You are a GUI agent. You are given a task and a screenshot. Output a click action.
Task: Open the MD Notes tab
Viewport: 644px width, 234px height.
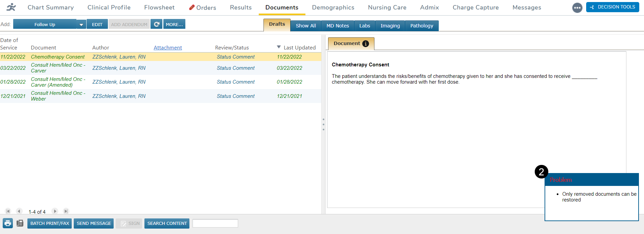point(337,26)
